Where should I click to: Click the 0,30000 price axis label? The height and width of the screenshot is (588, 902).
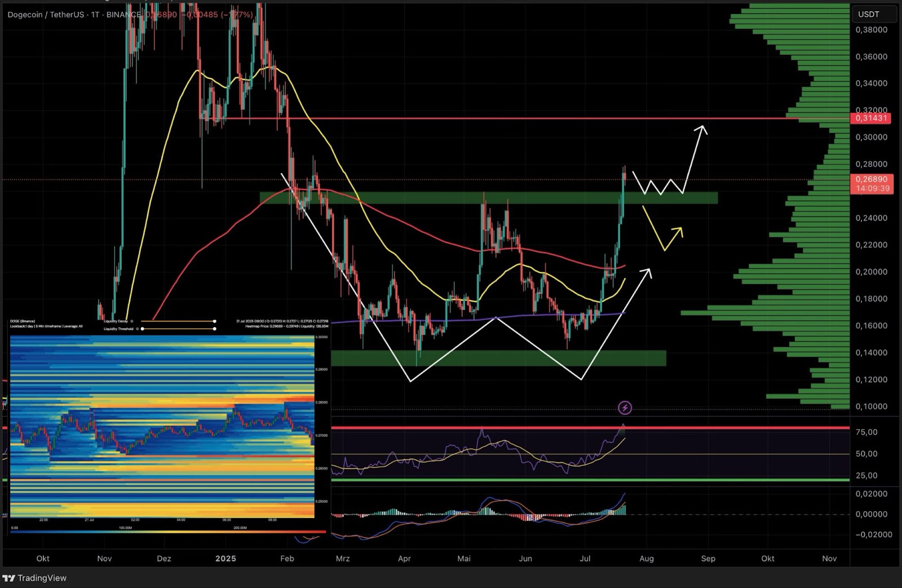(x=872, y=137)
